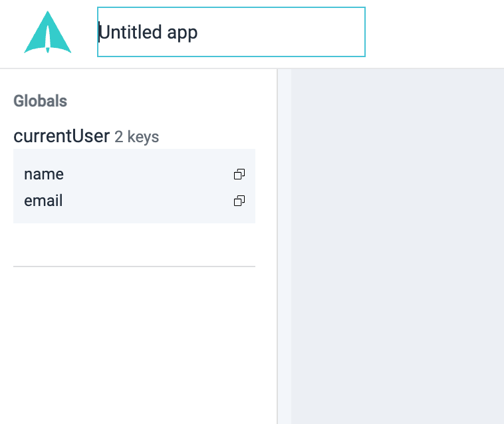Viewport: 504px width, 424px height.
Task: Click the vertical splitter beside the canvas
Action: (x=284, y=246)
